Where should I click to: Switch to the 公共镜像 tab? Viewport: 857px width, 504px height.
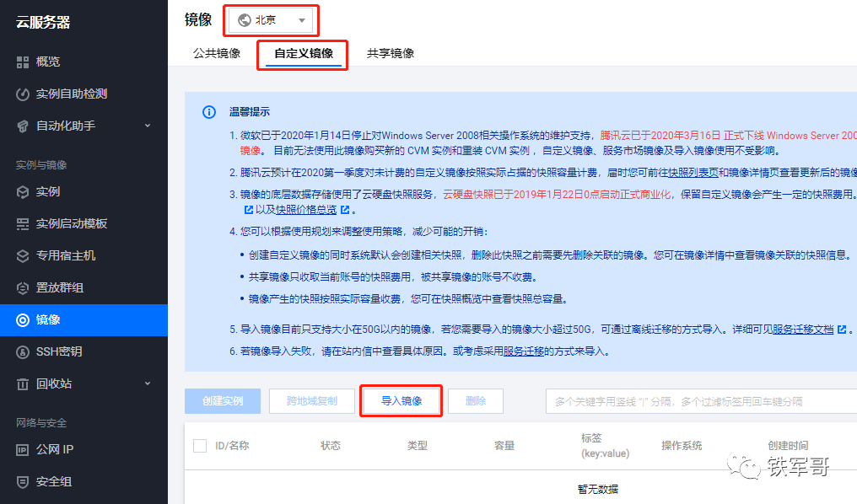pos(217,53)
